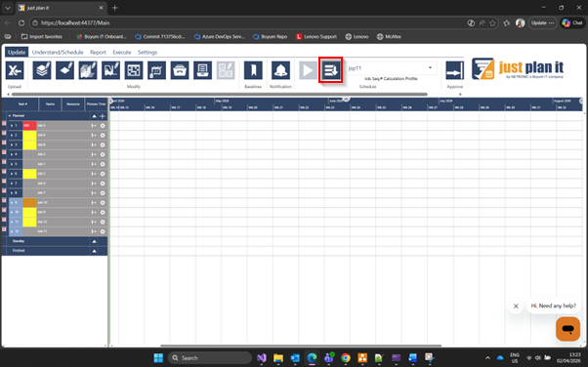Expand the Finished group arrow
The width and height of the screenshot is (588, 367).
pyautogui.click(x=94, y=251)
